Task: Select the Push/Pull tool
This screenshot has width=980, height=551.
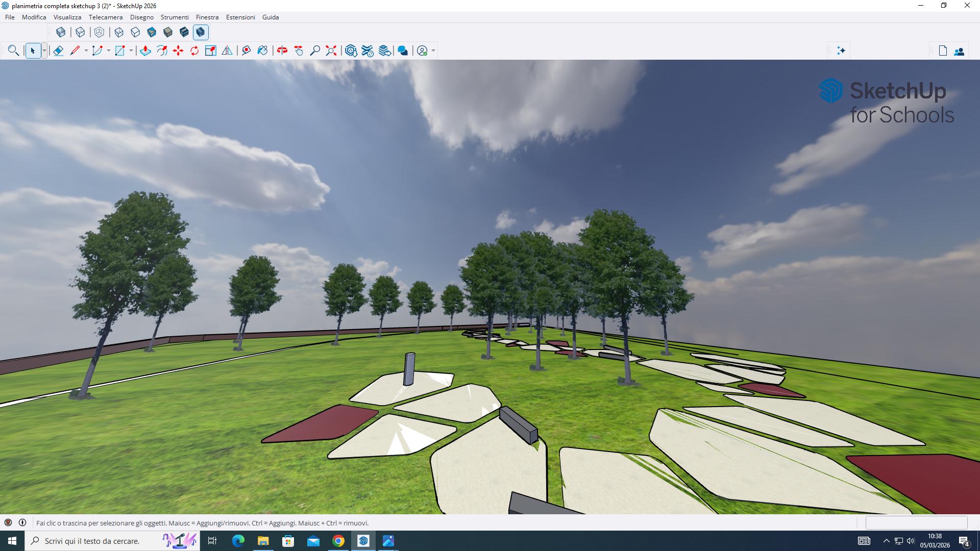Action: click(145, 51)
